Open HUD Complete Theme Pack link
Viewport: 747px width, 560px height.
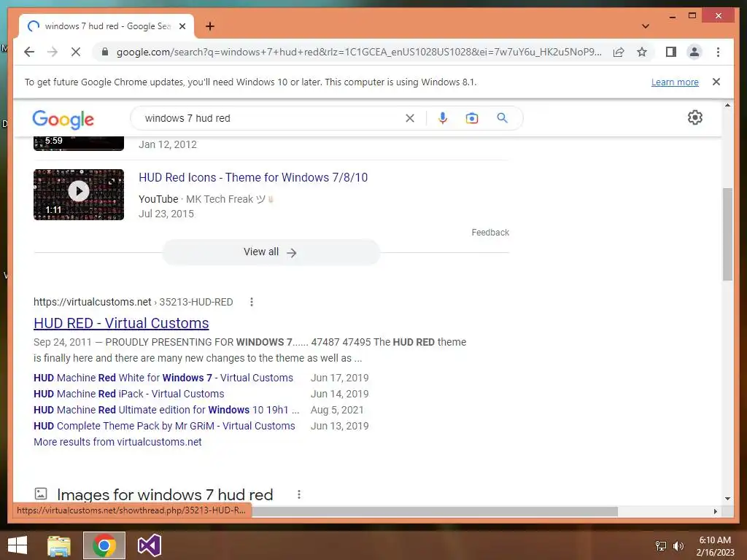pyautogui.click(x=164, y=426)
